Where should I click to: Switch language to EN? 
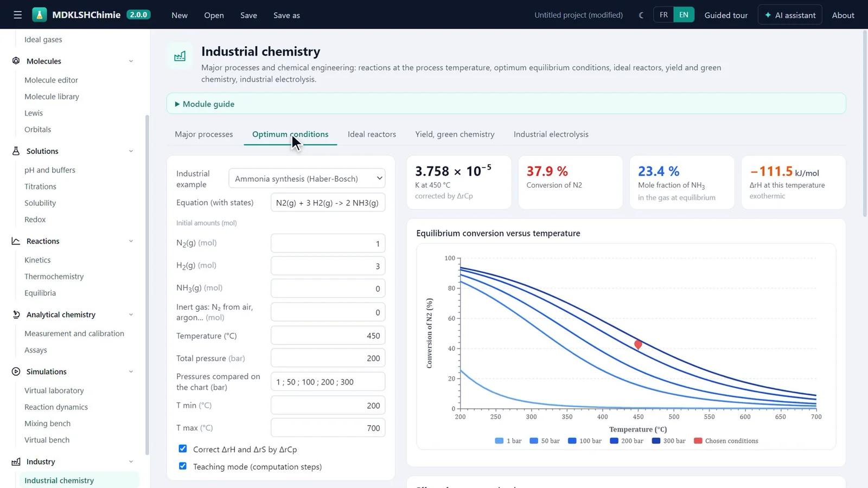(x=684, y=15)
